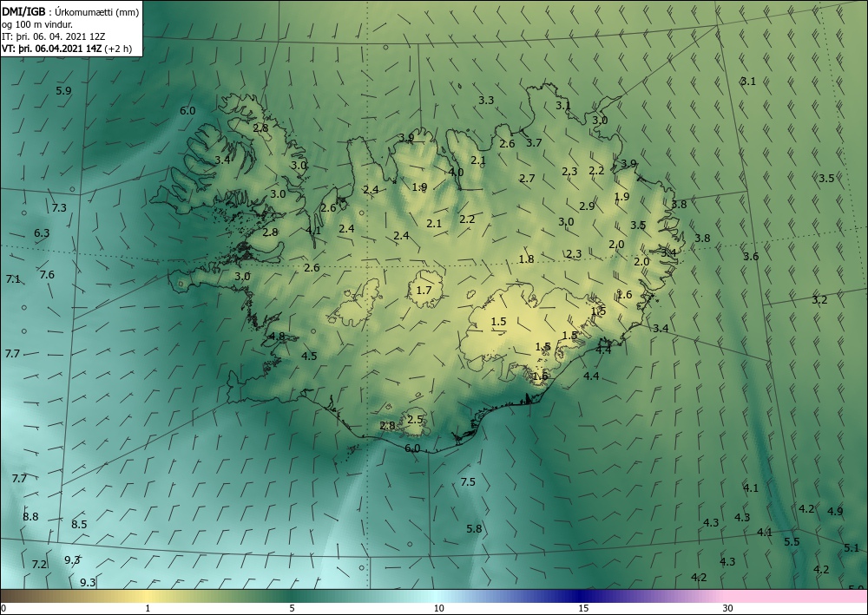Click the 4.0 value label
868x615 pixels.
456,172
